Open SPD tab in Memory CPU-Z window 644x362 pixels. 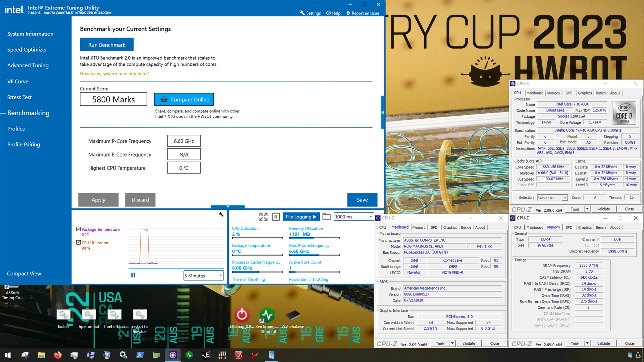569,227
